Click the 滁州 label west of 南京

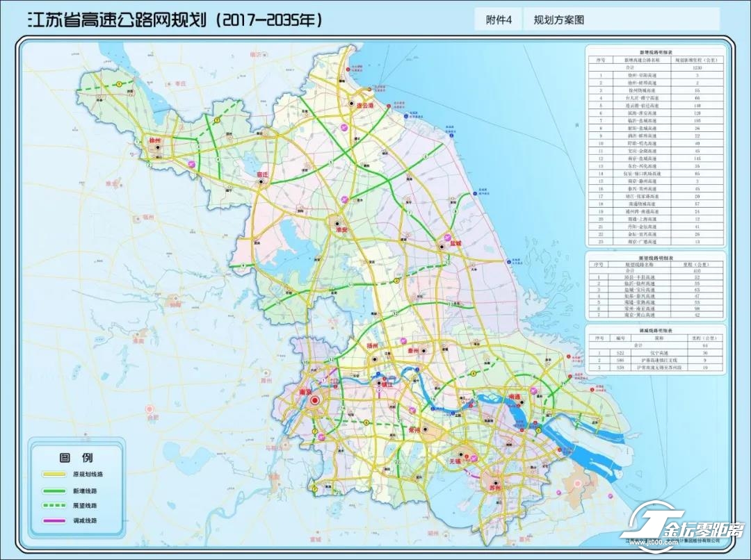click(266, 381)
